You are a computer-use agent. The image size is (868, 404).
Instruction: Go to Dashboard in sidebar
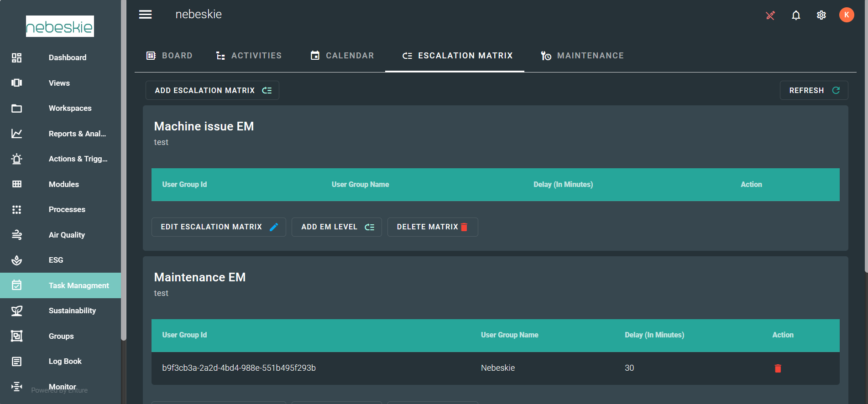coord(67,57)
